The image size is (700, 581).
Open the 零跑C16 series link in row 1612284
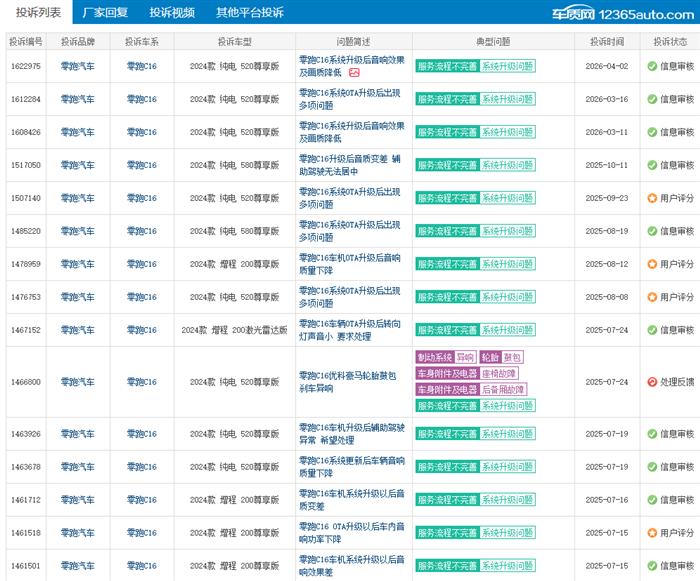pos(142,99)
